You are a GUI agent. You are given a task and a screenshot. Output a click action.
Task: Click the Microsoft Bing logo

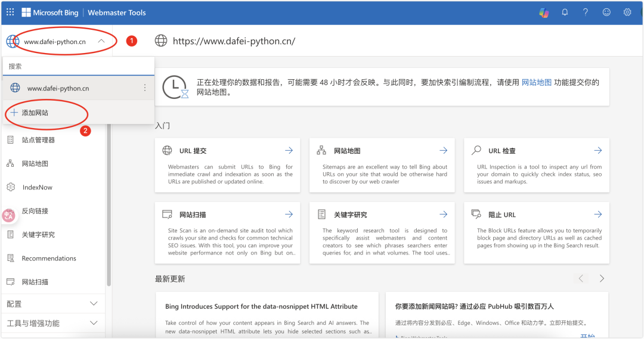coord(49,13)
